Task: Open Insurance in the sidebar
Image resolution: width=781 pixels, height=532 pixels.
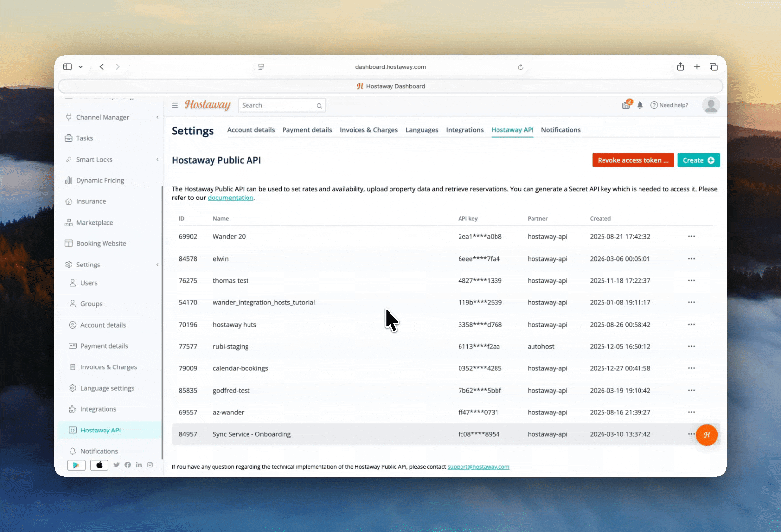Action: pos(91,201)
